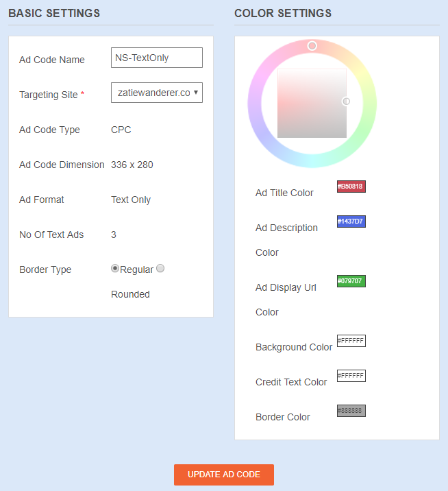Click the 'Background Color' label

coord(294,347)
